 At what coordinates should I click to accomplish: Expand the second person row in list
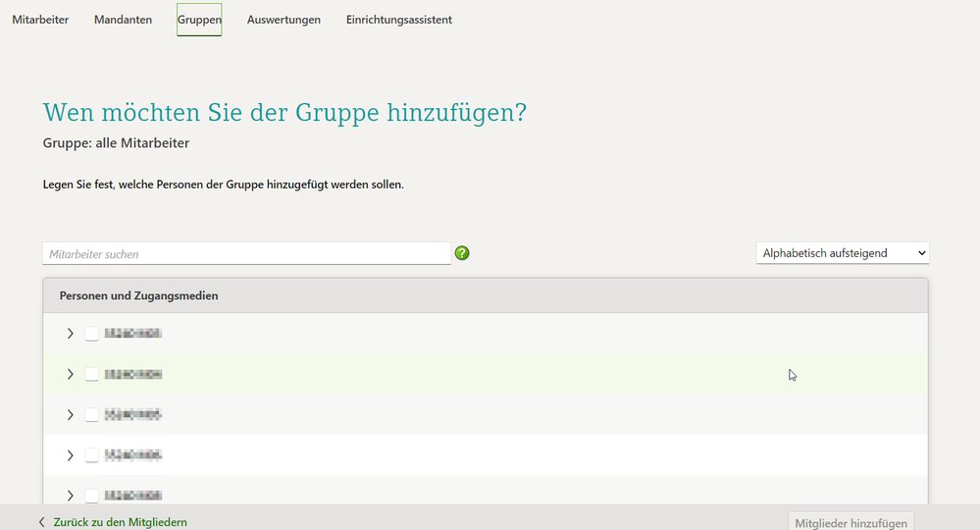click(x=70, y=374)
